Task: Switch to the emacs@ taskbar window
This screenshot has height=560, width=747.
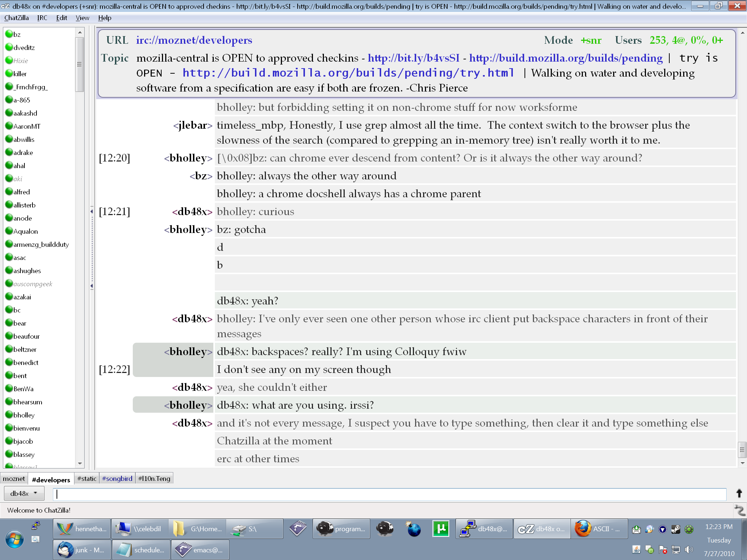Action: [200, 550]
